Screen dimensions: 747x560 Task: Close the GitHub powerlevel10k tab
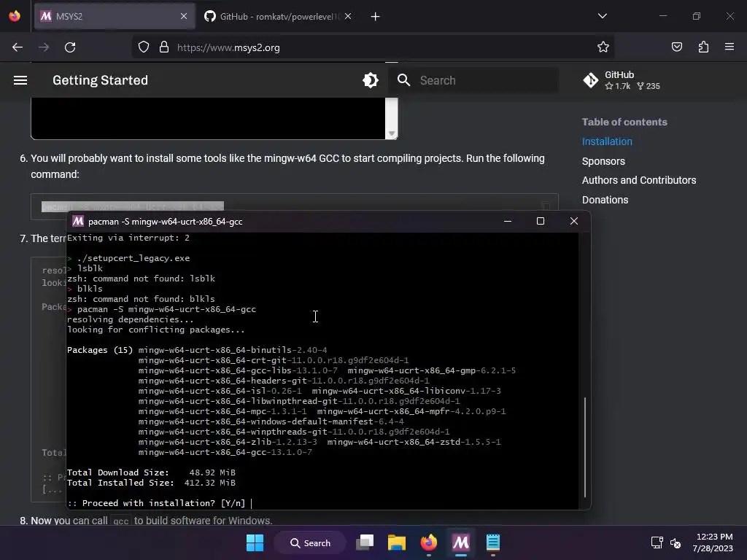tap(348, 16)
